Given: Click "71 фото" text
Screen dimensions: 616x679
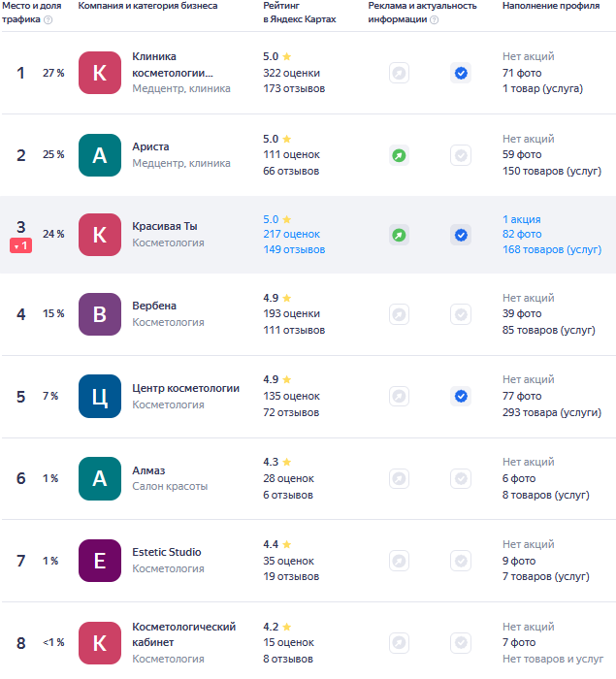Looking at the screenshot, I should pos(522,73).
